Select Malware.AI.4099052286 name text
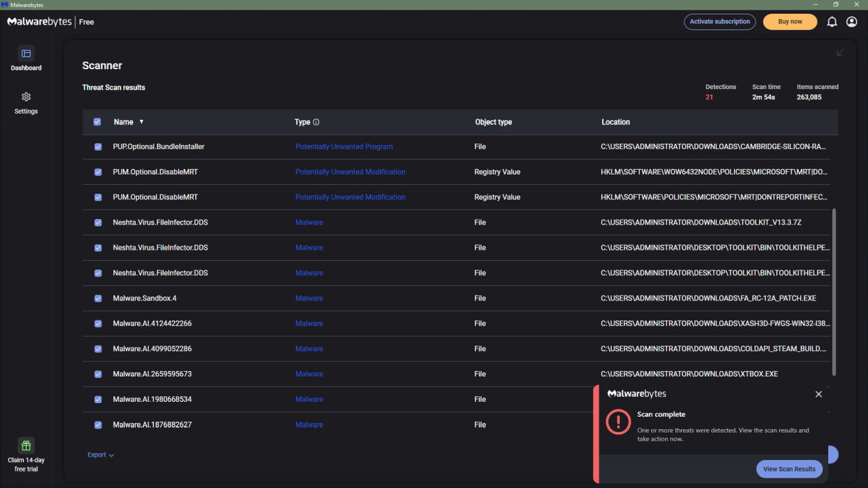This screenshot has width=868, height=488. 152,349
